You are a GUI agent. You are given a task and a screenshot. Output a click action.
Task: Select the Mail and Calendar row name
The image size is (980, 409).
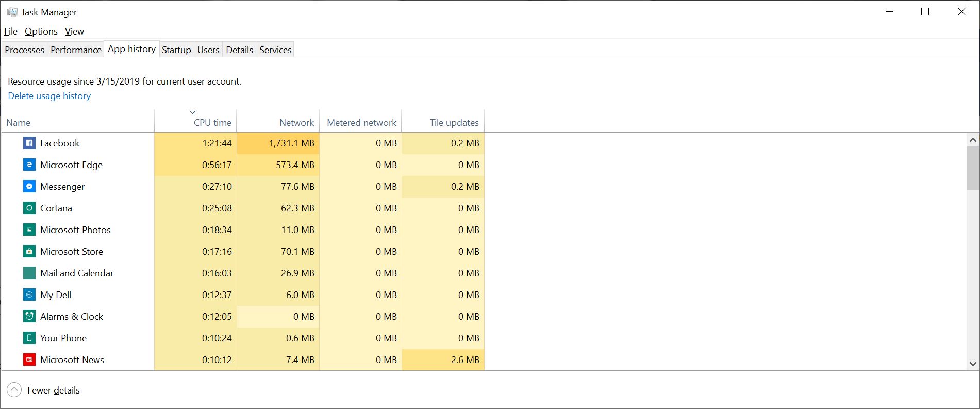[x=77, y=273]
